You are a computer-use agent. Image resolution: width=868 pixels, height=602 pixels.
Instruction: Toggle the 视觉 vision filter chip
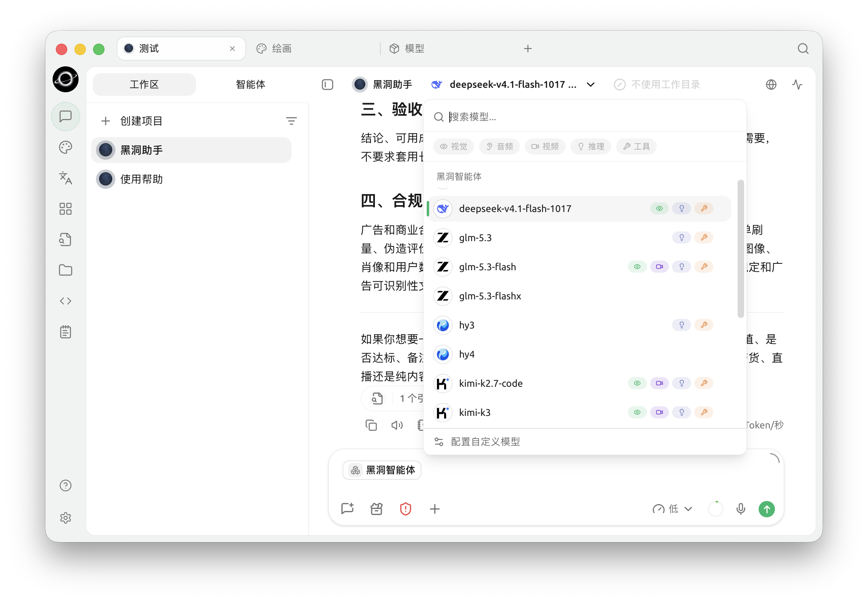454,146
